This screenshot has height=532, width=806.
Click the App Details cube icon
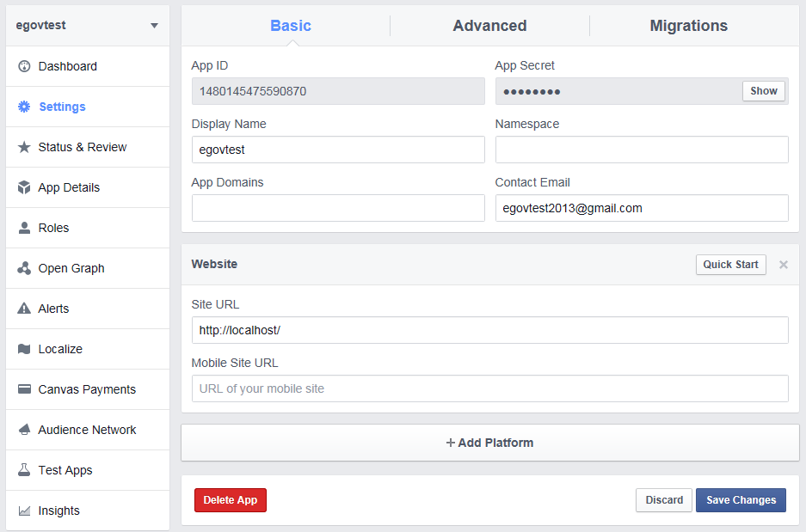coord(24,187)
